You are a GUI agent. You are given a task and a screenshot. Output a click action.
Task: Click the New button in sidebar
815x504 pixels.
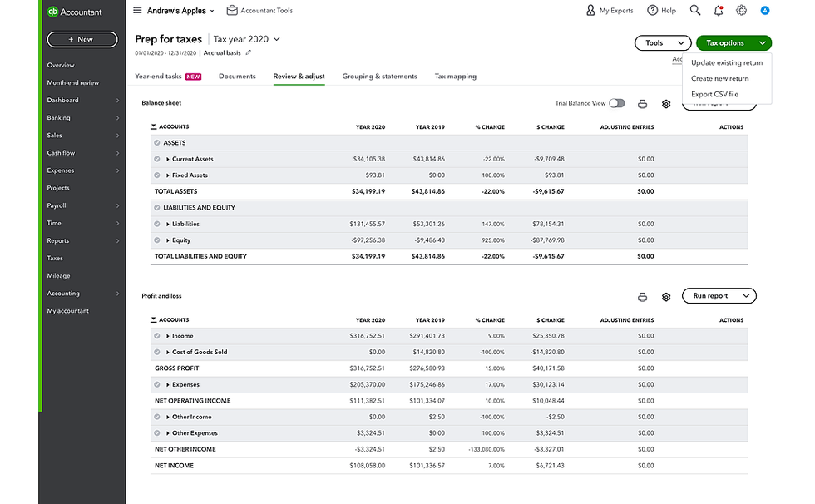pos(81,39)
